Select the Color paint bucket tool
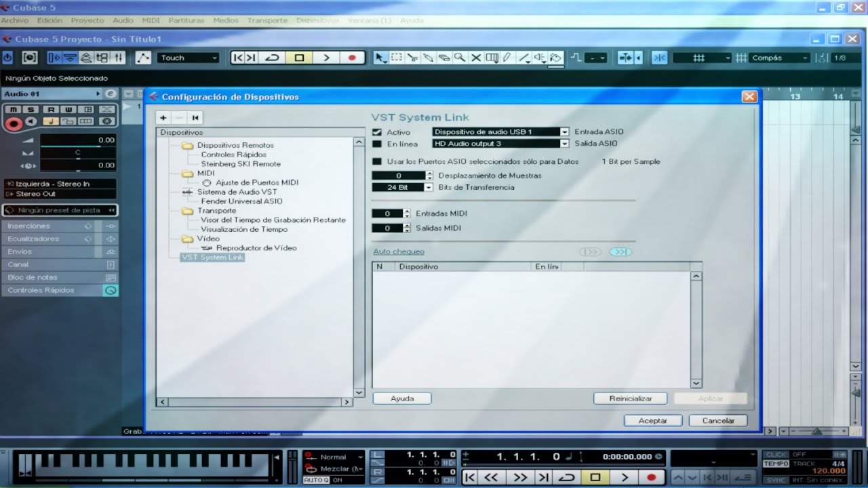868x488 pixels. tap(556, 58)
